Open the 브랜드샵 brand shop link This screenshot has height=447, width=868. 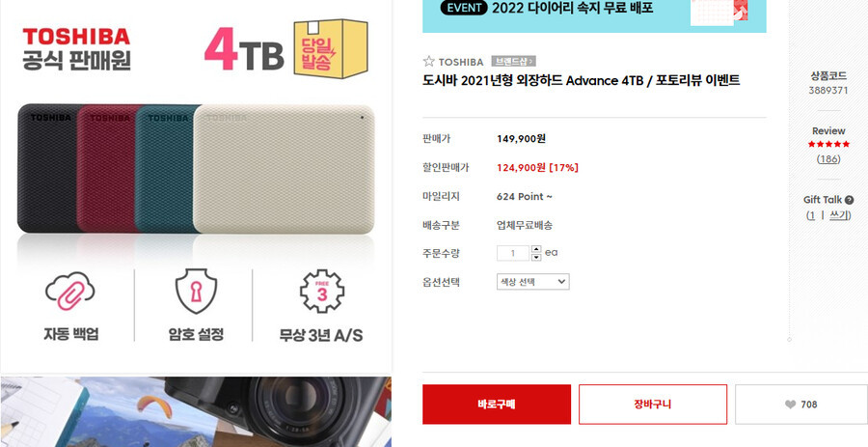(x=513, y=62)
